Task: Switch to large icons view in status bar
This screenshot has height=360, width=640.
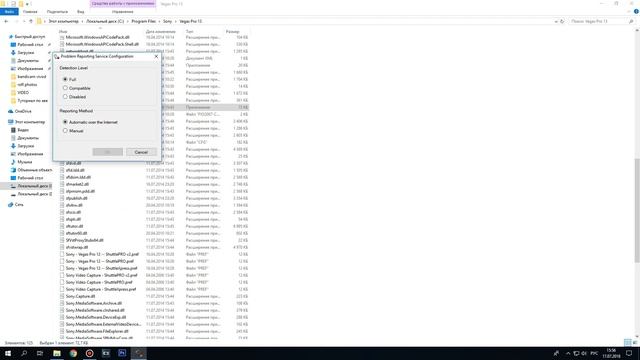Action: tap(634, 342)
